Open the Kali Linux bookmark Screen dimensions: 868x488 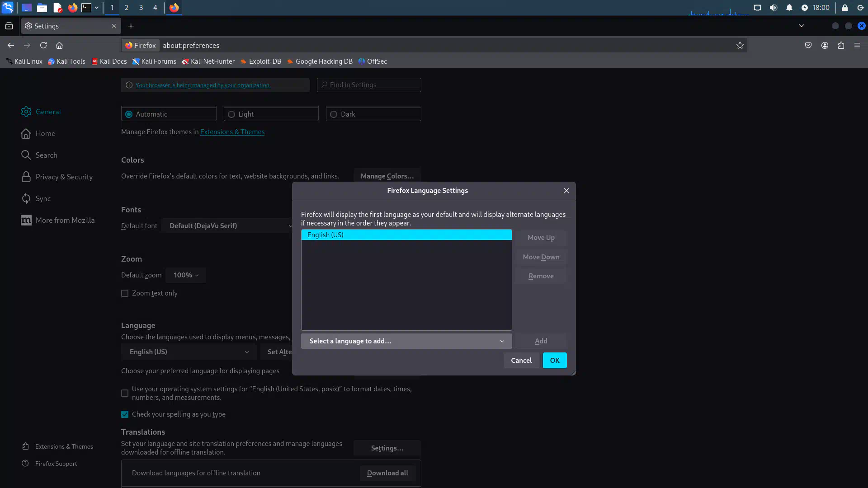(24, 61)
